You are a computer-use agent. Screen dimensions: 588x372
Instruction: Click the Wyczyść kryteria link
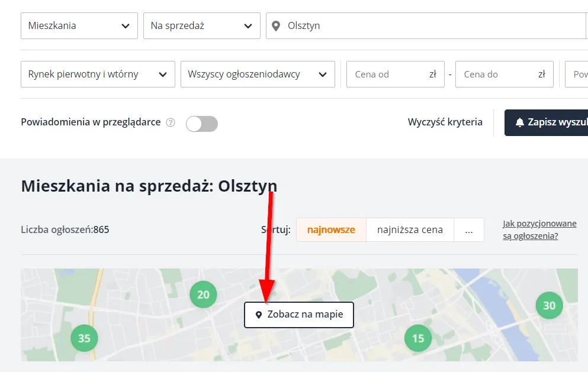(445, 122)
